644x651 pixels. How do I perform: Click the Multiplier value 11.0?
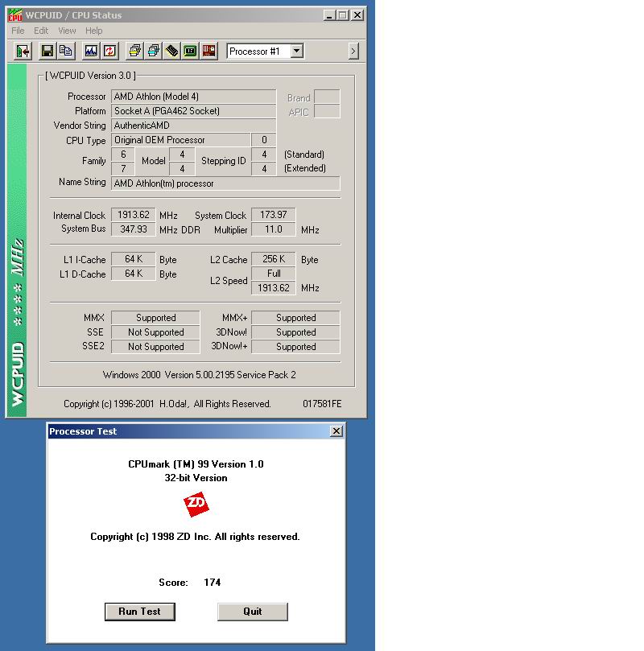click(x=274, y=229)
